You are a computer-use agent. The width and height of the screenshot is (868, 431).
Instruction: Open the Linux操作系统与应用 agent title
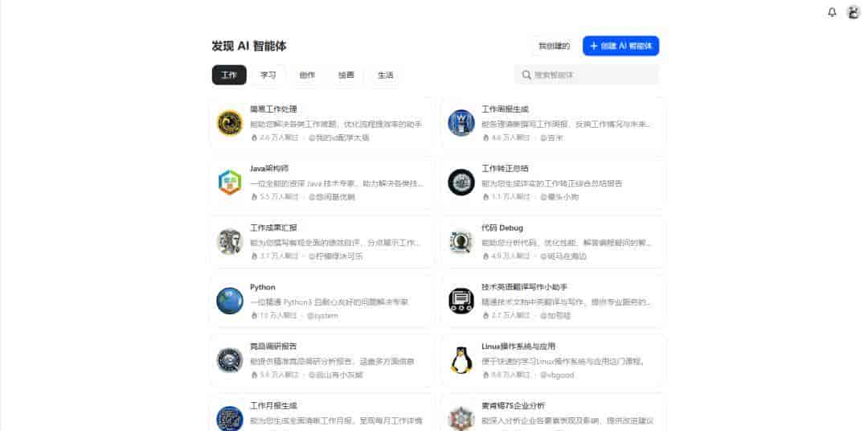pos(518,346)
